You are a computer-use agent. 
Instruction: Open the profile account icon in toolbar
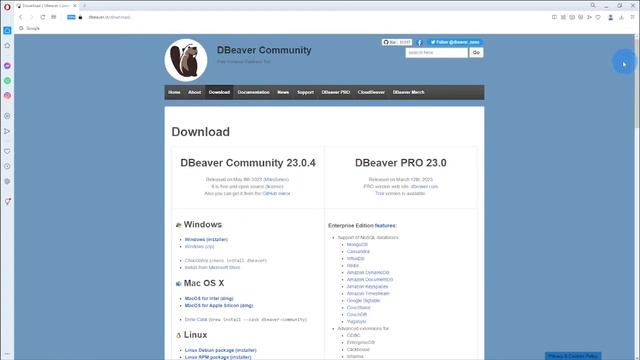pos(611,17)
